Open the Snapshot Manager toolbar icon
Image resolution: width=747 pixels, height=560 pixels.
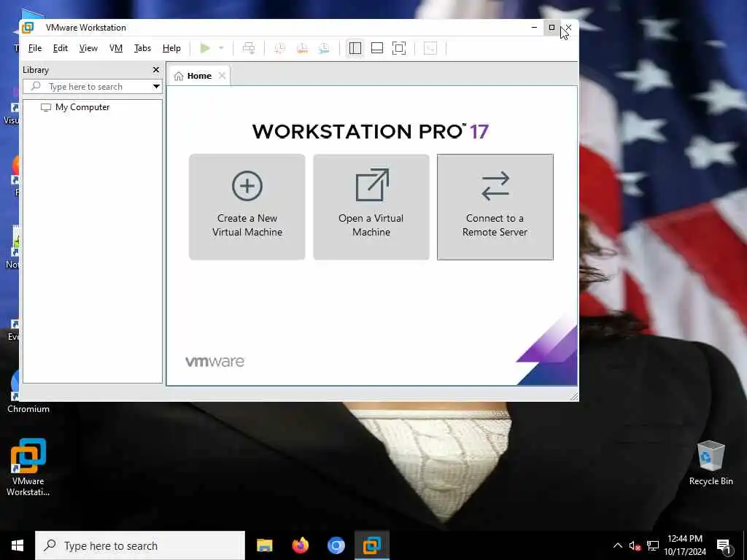tap(324, 48)
